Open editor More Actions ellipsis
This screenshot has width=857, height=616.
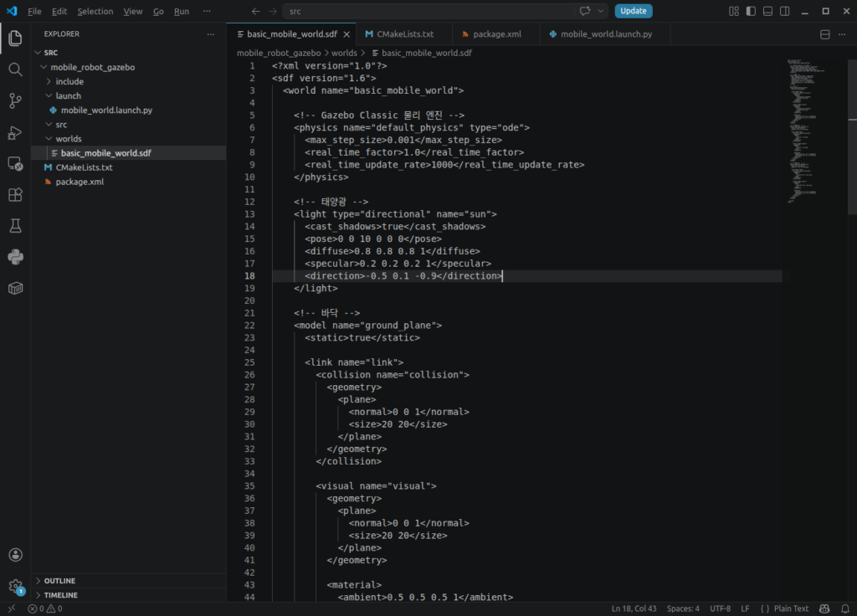coord(842,33)
